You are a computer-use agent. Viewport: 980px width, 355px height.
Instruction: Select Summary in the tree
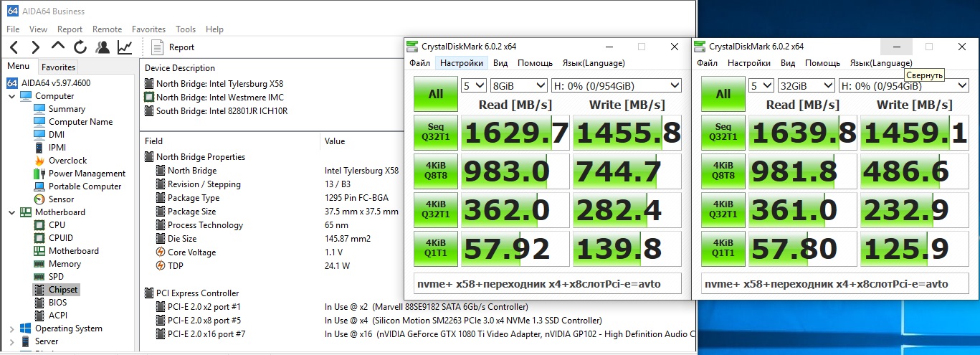tap(67, 109)
